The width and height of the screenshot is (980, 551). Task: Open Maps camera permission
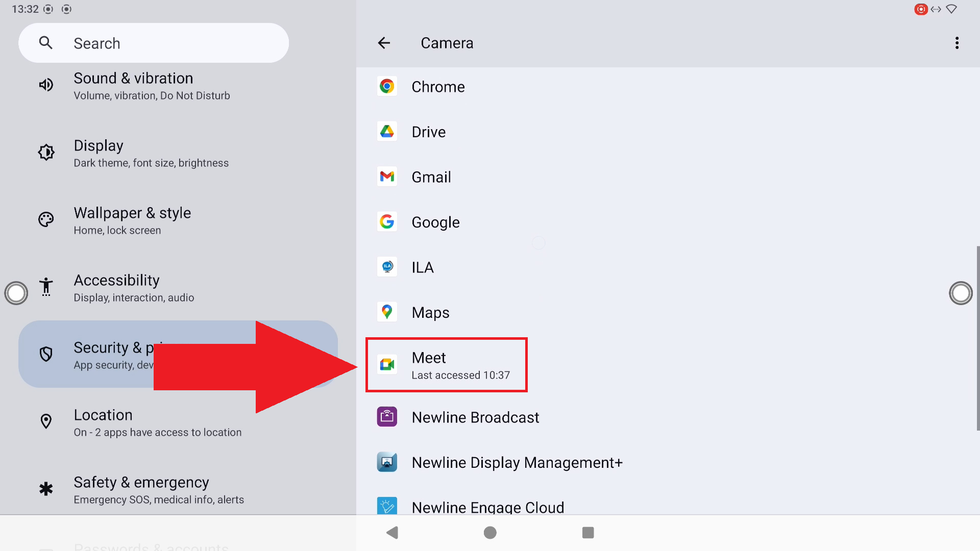tap(430, 313)
